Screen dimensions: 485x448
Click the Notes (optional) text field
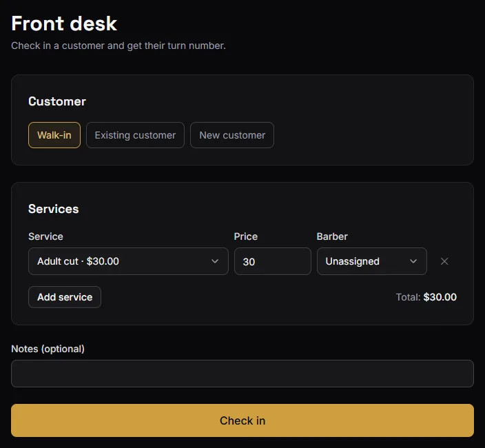point(242,374)
